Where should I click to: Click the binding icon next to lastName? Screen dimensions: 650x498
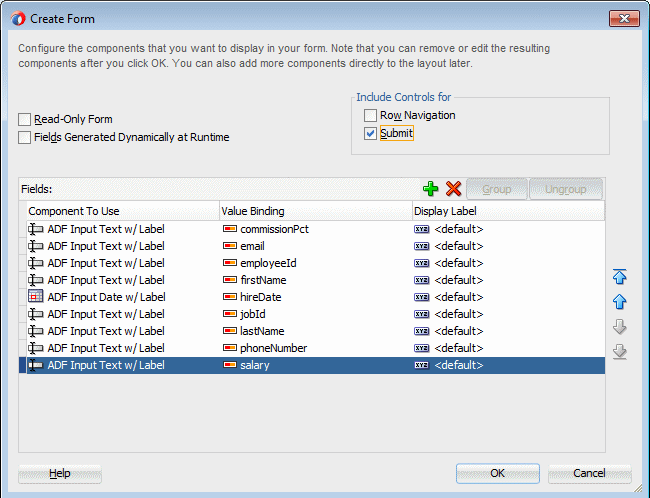[230, 331]
